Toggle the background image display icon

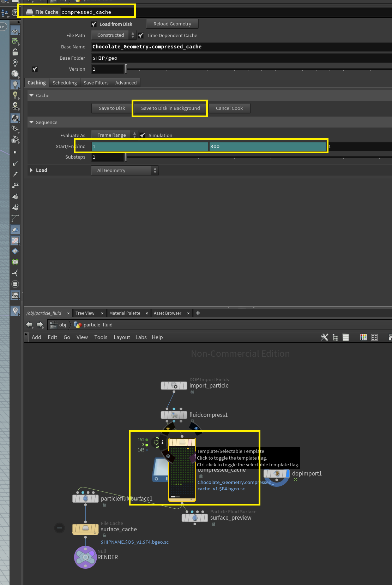coord(15,295)
